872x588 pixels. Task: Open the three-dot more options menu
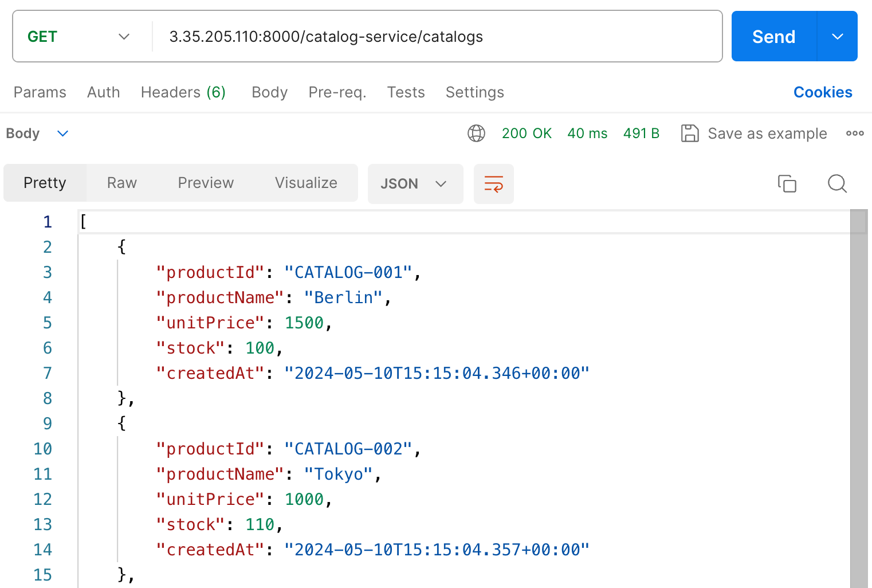tap(855, 134)
